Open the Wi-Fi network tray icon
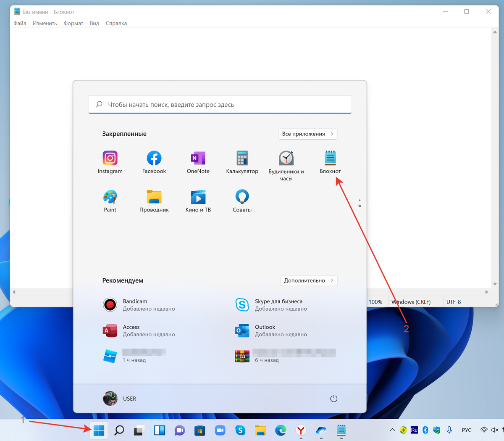This screenshot has width=504, height=441. coord(484,430)
